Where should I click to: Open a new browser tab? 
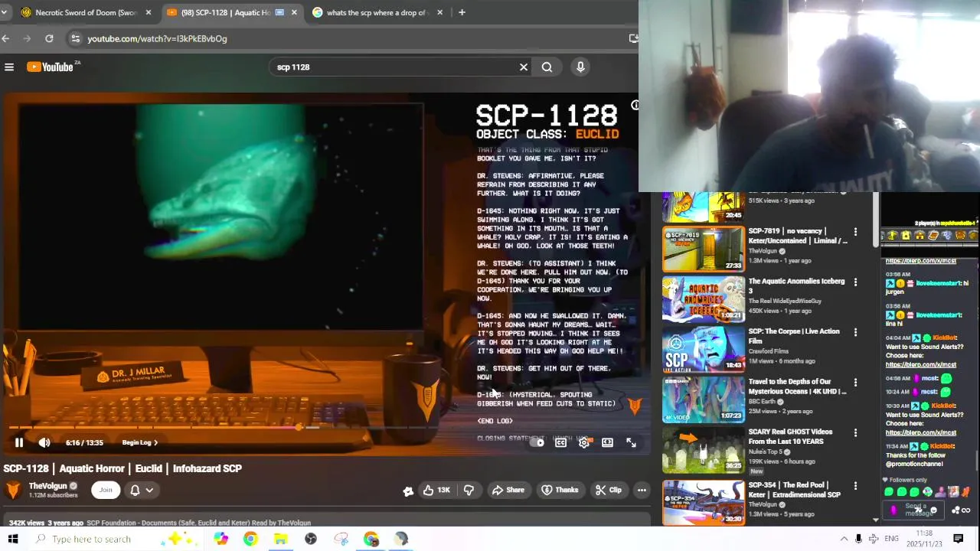[x=462, y=12]
